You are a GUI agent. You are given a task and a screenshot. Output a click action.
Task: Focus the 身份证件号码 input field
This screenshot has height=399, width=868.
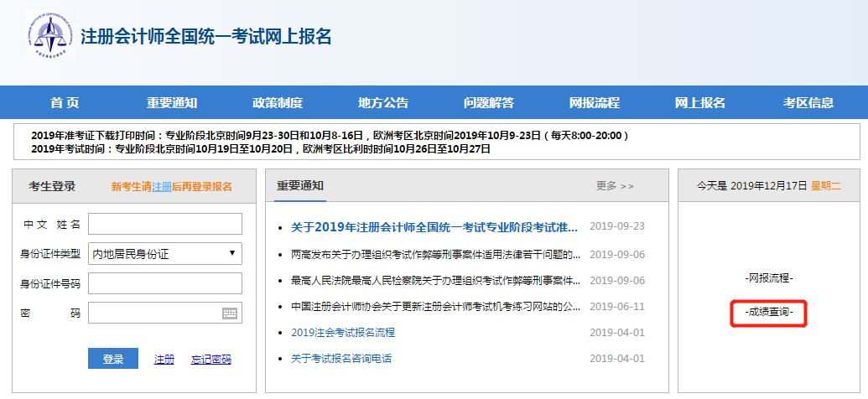click(164, 283)
